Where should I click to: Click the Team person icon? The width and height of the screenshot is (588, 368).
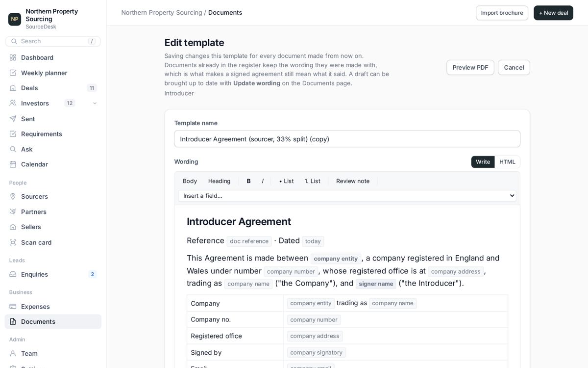(x=13, y=353)
